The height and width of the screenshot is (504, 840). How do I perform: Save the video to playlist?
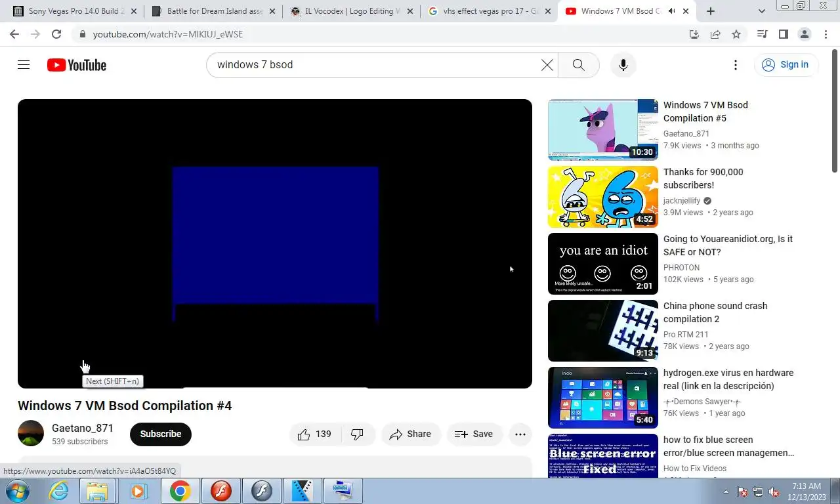click(474, 434)
